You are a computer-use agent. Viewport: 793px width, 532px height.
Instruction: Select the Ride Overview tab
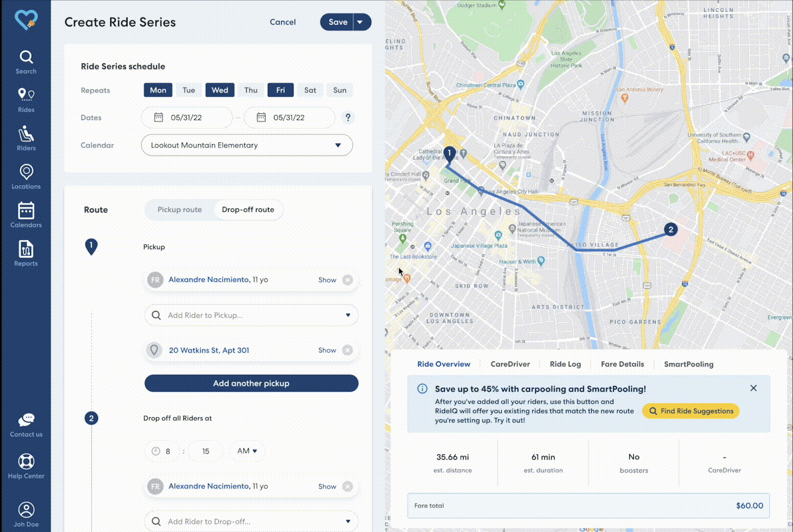tap(444, 364)
